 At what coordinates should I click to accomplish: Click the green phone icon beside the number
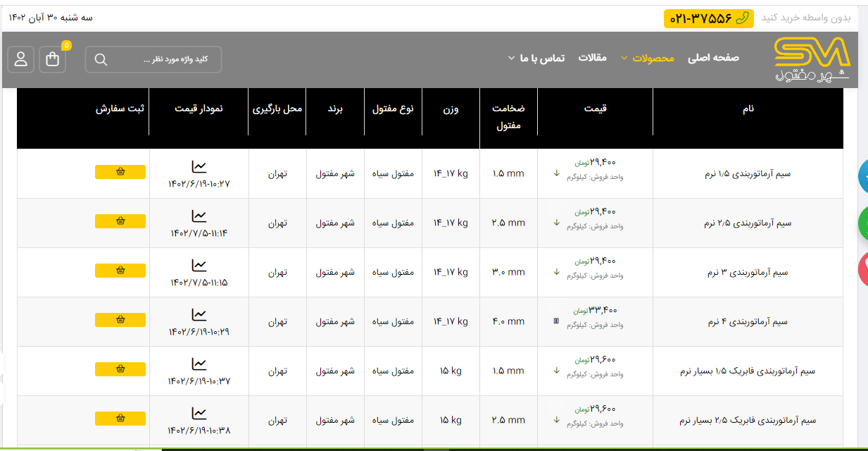pos(742,18)
